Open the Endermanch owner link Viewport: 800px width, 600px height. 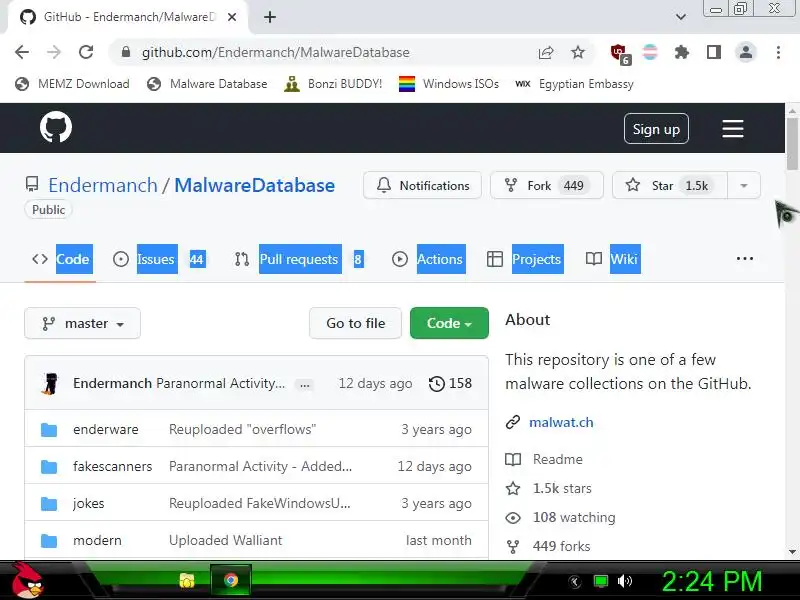coord(103,185)
